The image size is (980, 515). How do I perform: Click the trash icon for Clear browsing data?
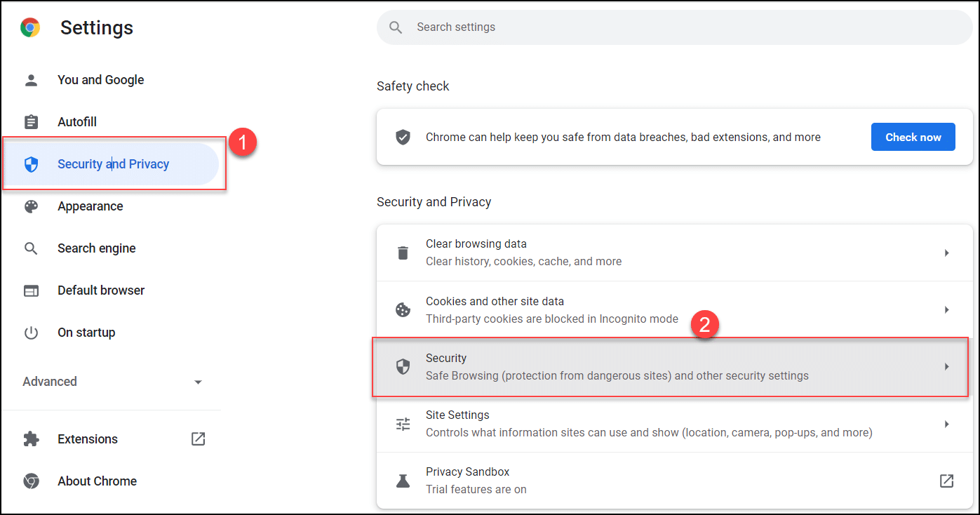[x=403, y=253]
